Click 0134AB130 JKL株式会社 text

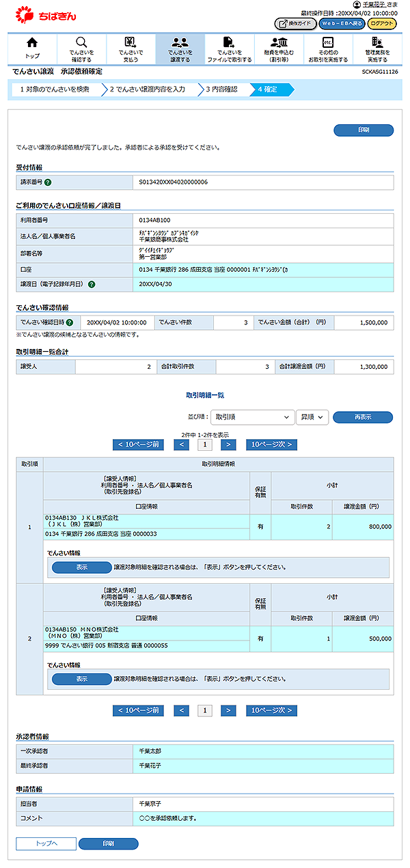pos(82,518)
